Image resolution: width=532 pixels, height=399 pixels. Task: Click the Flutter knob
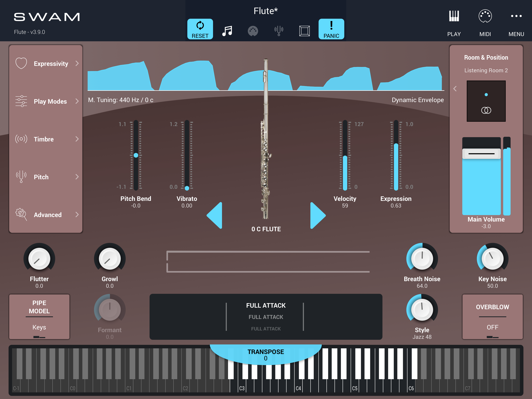pos(39,259)
